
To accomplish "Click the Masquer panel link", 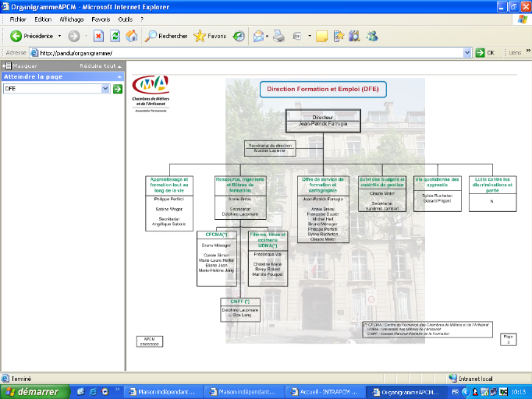I will 25,66.
